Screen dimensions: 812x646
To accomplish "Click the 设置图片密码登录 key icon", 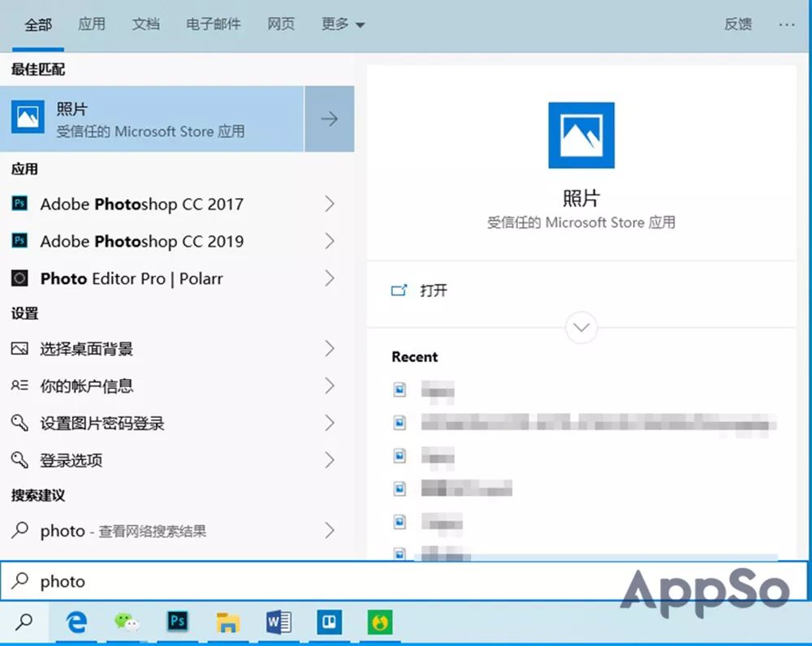I will 19,422.
